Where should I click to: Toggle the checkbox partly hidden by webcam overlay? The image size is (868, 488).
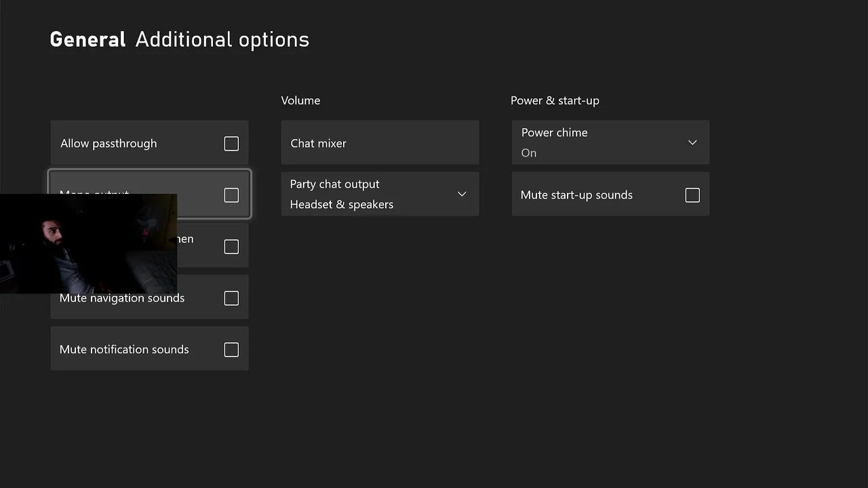[231, 247]
